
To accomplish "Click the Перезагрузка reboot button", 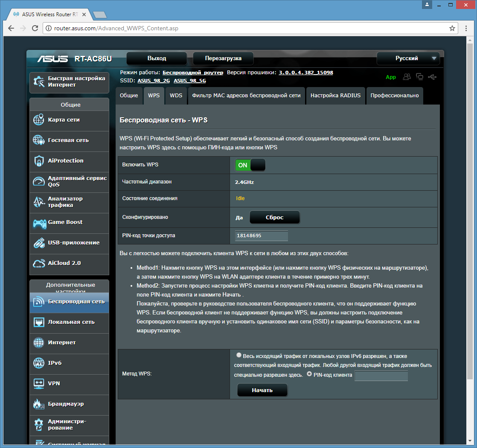I will pos(223,58).
